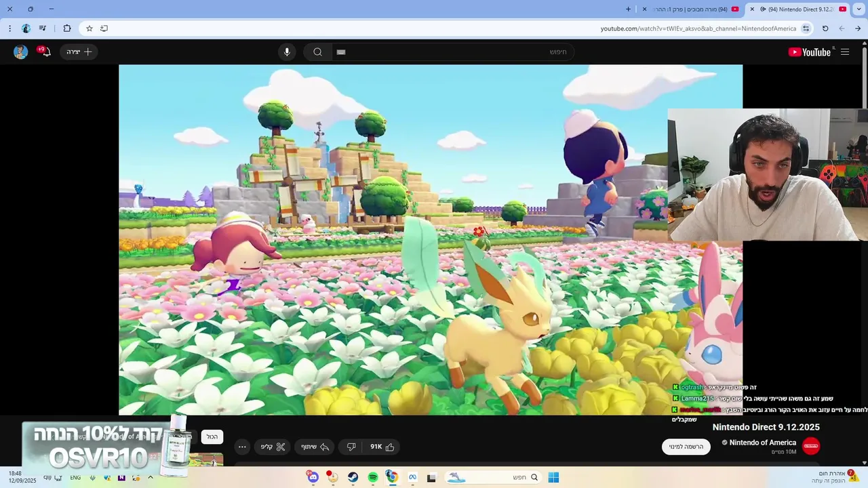Viewport: 868px width, 488px height.
Task: Open the media control icon in toolbar
Action: (43, 28)
